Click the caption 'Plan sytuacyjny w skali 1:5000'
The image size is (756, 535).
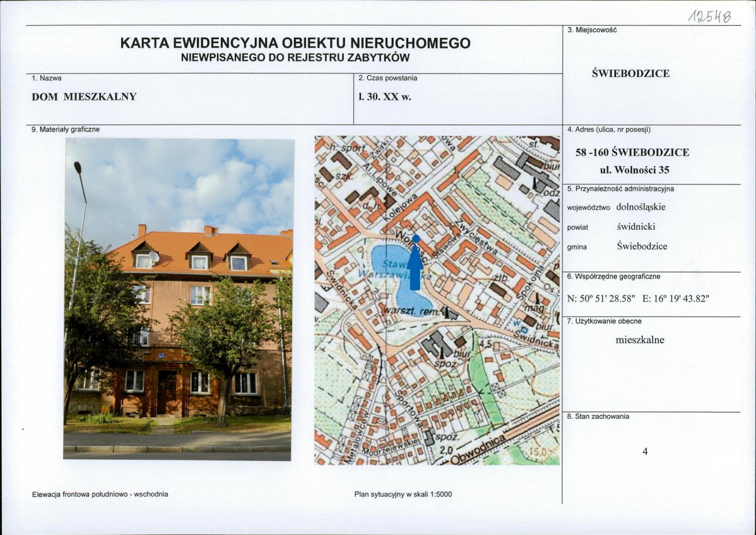pos(403,495)
